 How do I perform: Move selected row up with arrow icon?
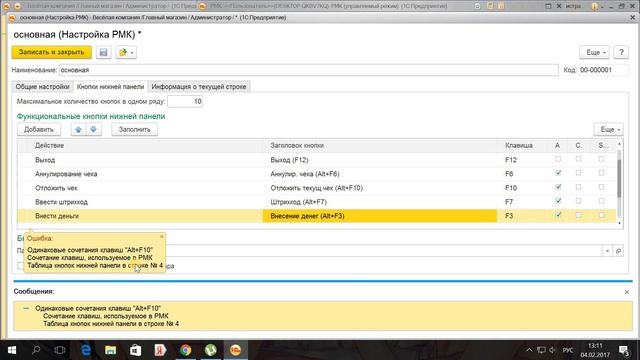[78, 129]
